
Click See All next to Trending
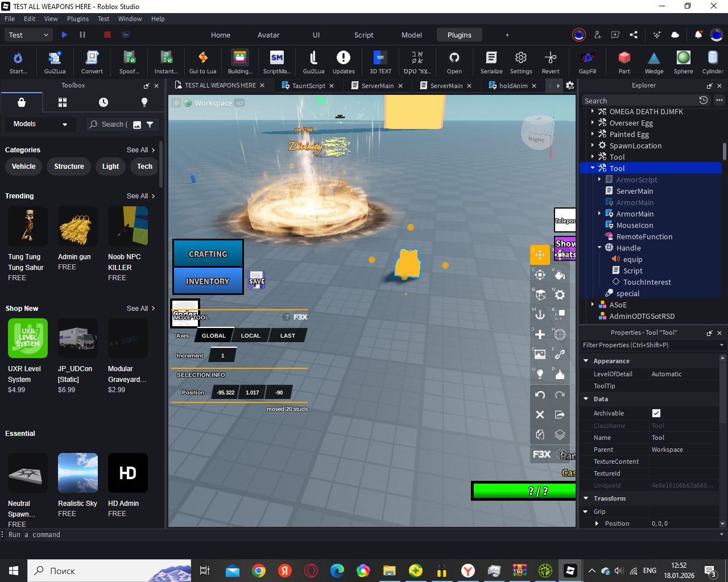(x=140, y=196)
